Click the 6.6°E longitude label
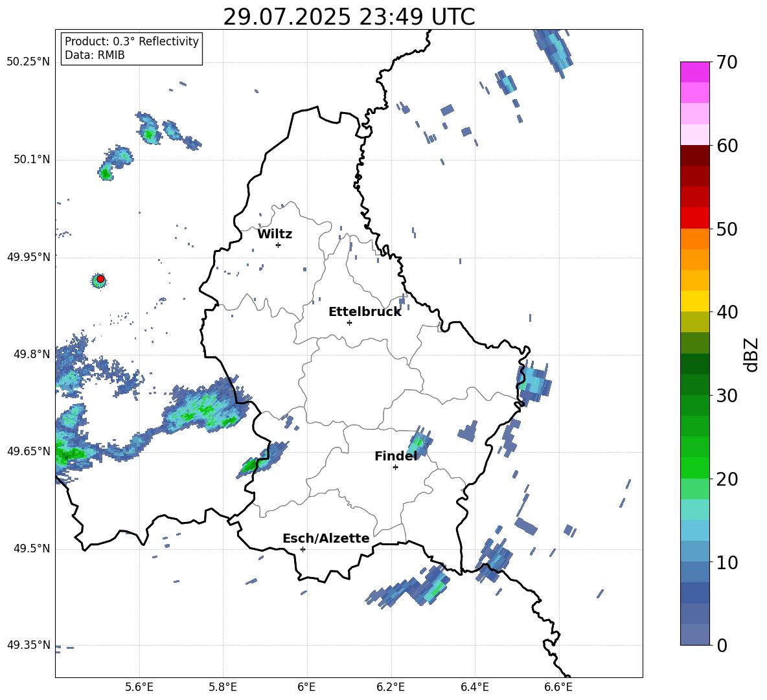Screen dimensions: 767x700 (558, 687)
